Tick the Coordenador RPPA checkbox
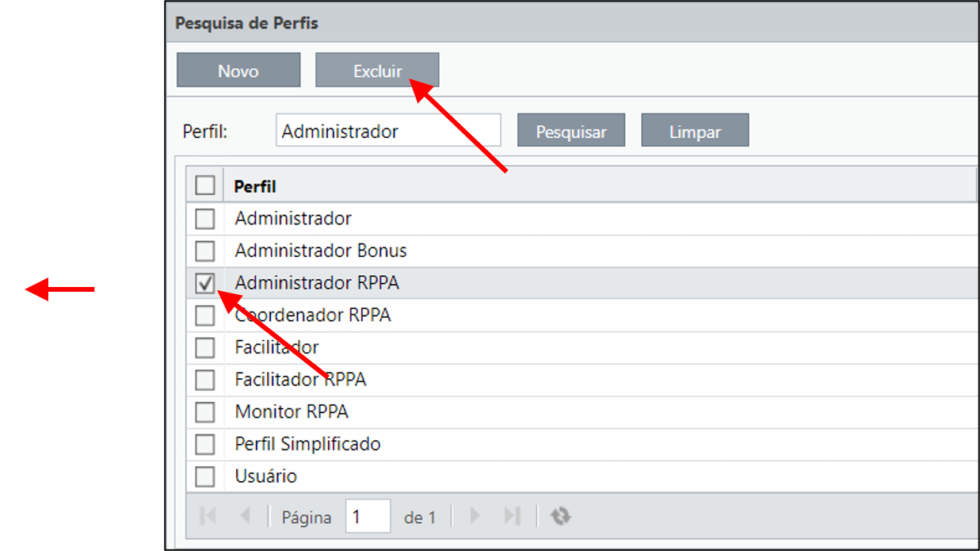980x551 pixels. point(205,316)
